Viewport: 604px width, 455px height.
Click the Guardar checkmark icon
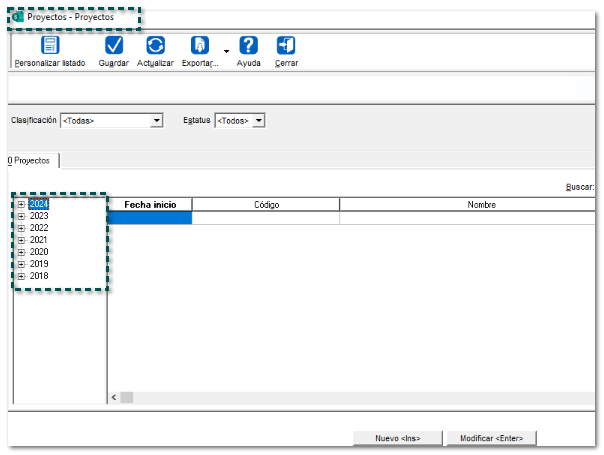click(x=114, y=45)
